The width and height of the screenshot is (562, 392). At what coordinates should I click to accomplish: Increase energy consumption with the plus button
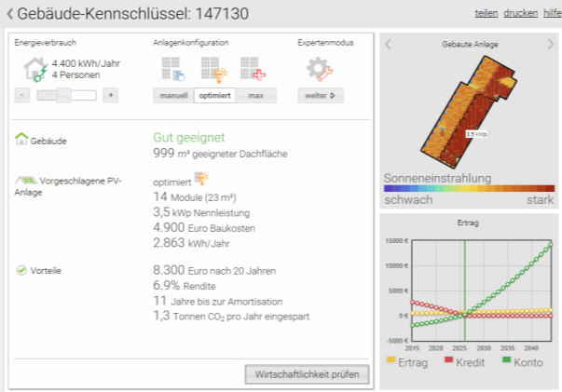click(110, 95)
